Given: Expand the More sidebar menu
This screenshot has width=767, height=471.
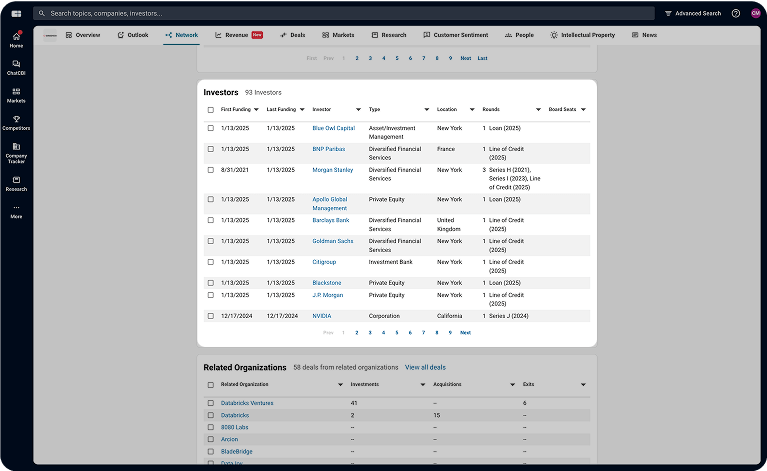Looking at the screenshot, I should tap(16, 211).
